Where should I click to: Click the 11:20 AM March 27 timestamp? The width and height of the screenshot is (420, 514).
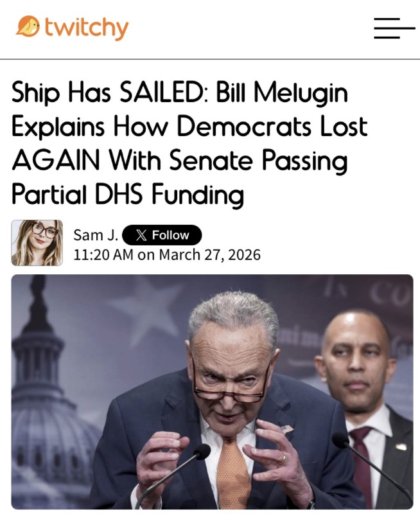[x=167, y=254]
